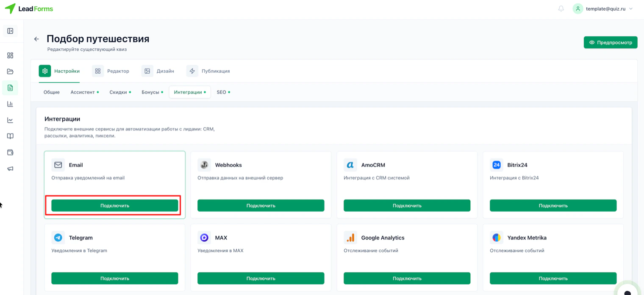Connect the Yandex Metrika integration
This screenshot has height=295, width=644.
point(553,278)
